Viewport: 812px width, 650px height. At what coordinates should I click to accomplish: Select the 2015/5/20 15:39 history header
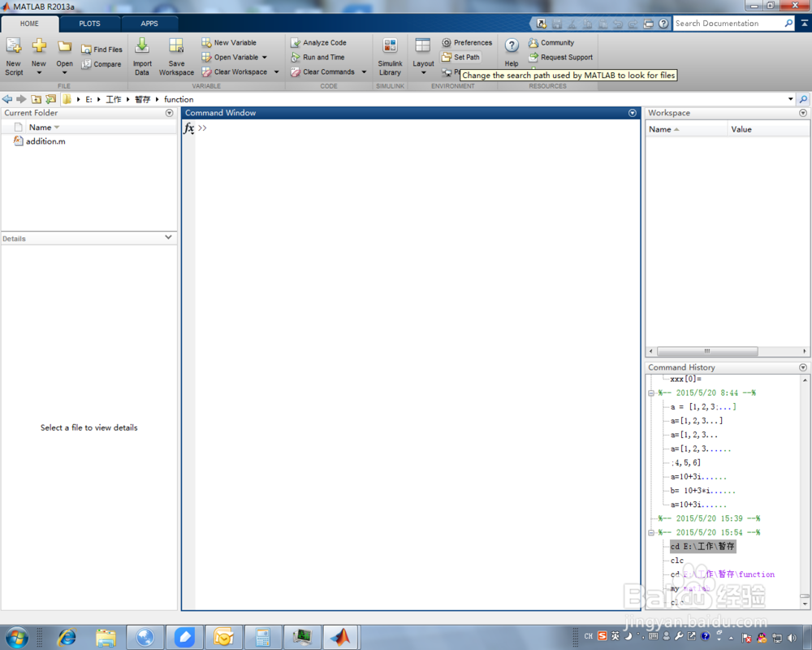(709, 519)
